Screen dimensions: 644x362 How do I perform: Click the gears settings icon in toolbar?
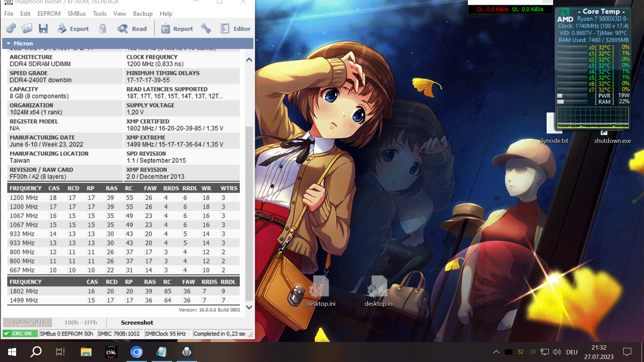click(11, 28)
